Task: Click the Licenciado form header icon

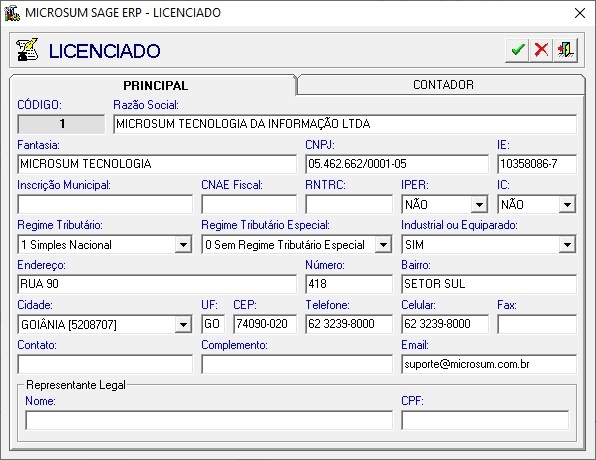Action: pyautogui.click(x=27, y=50)
